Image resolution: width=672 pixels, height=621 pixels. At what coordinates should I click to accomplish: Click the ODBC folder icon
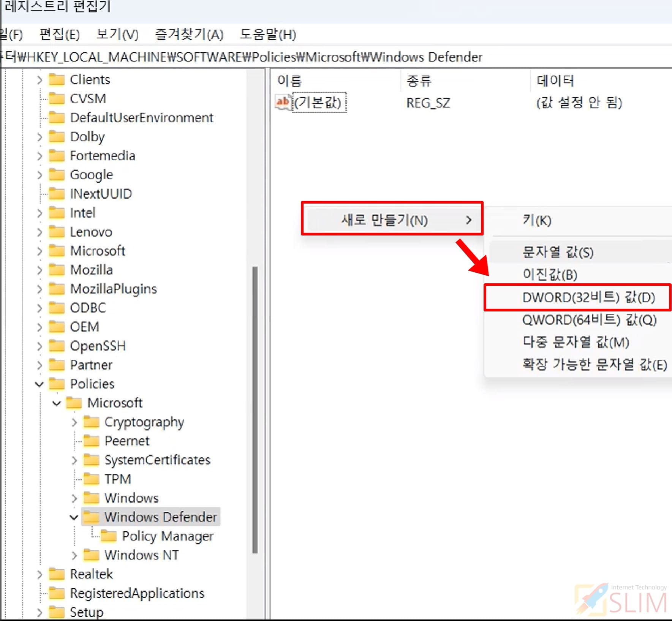(57, 308)
